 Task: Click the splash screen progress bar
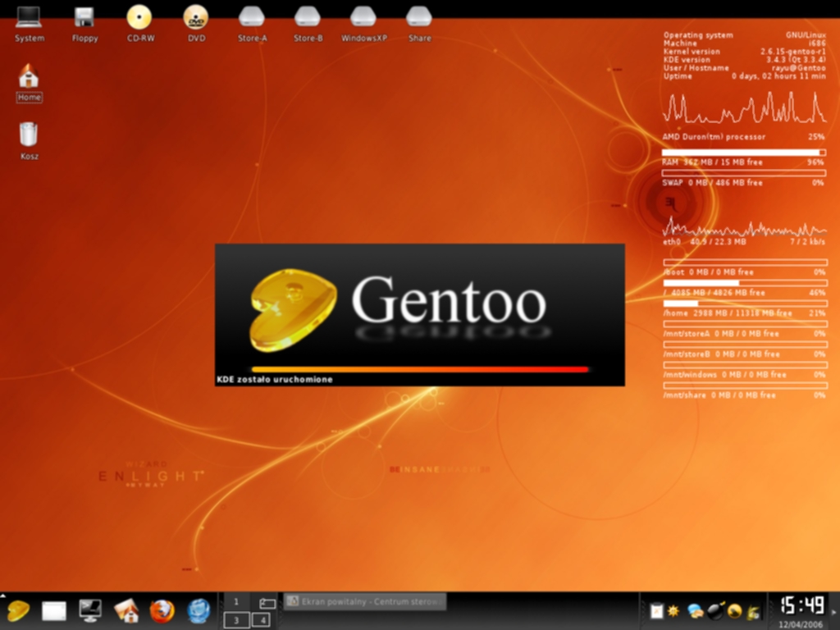[420, 369]
